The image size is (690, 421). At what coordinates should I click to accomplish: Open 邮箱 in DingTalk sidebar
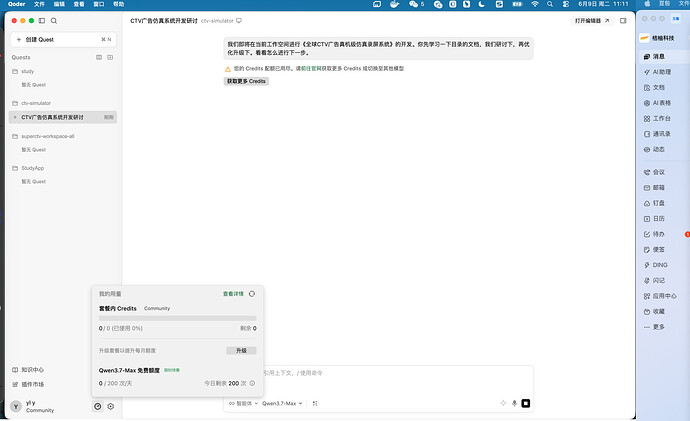tap(655, 187)
